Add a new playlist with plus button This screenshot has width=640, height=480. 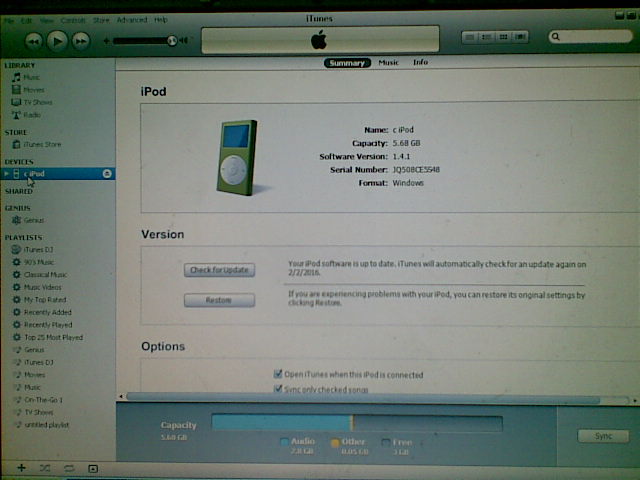pyautogui.click(x=21, y=468)
